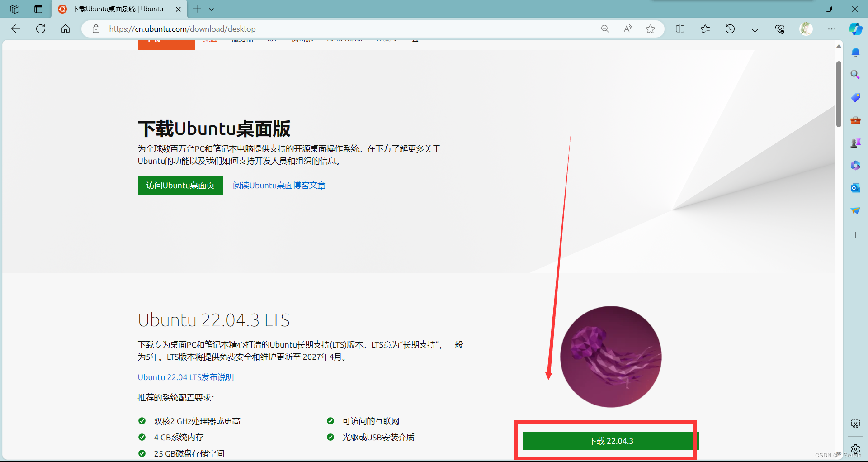Click the 双核2 GHz处理器或更高 requirement
The width and height of the screenshot is (868, 462).
point(197,421)
